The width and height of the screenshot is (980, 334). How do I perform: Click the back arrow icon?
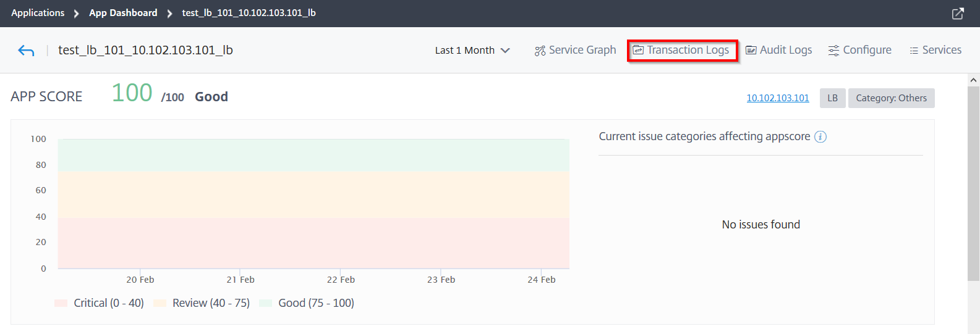click(x=26, y=51)
